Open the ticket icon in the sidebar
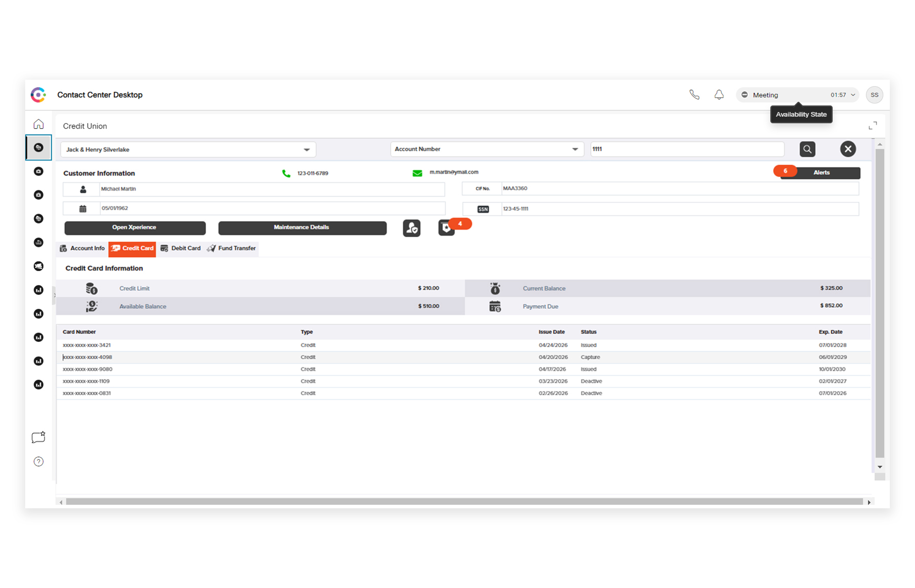 39,266
